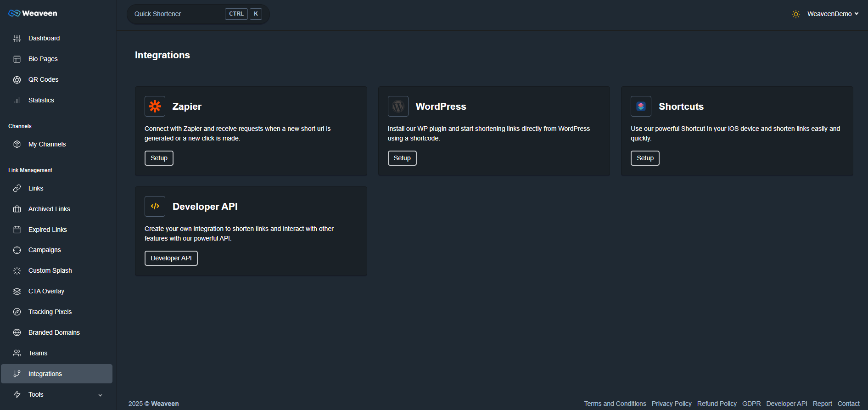Click the Developer API card button
The width and height of the screenshot is (868, 410).
point(171,258)
